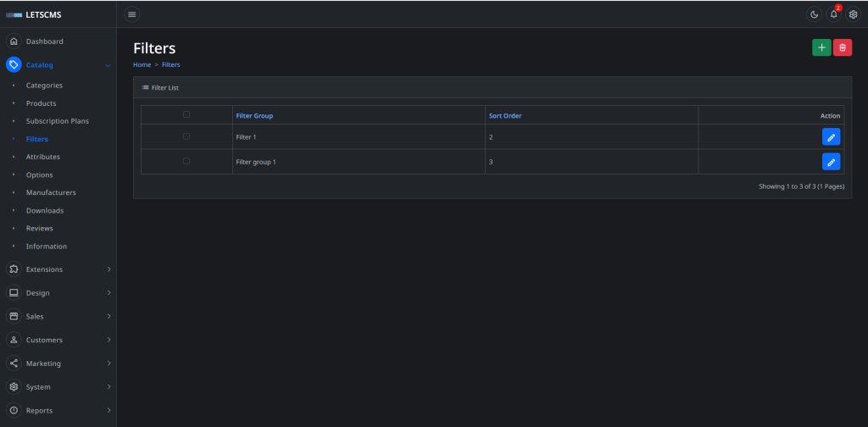
Task: Click the Home breadcrumb link
Action: [x=142, y=64]
